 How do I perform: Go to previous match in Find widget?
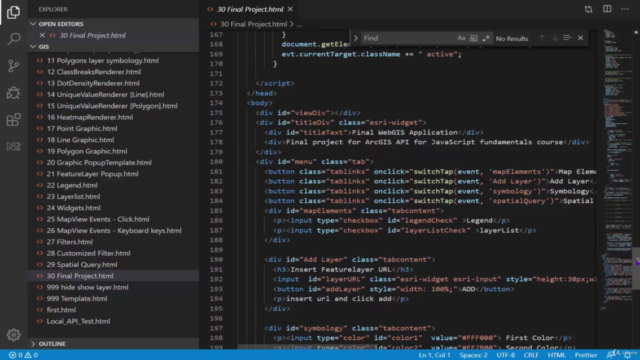coord(542,38)
